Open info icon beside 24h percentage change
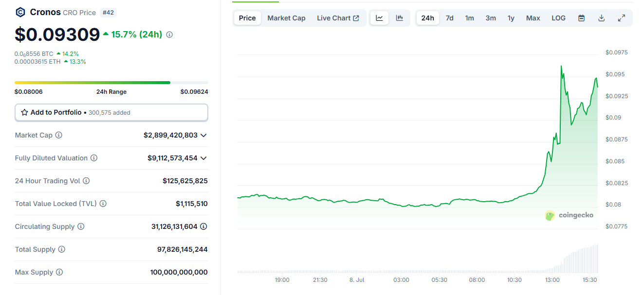The height and width of the screenshot is (295, 644). [169, 35]
